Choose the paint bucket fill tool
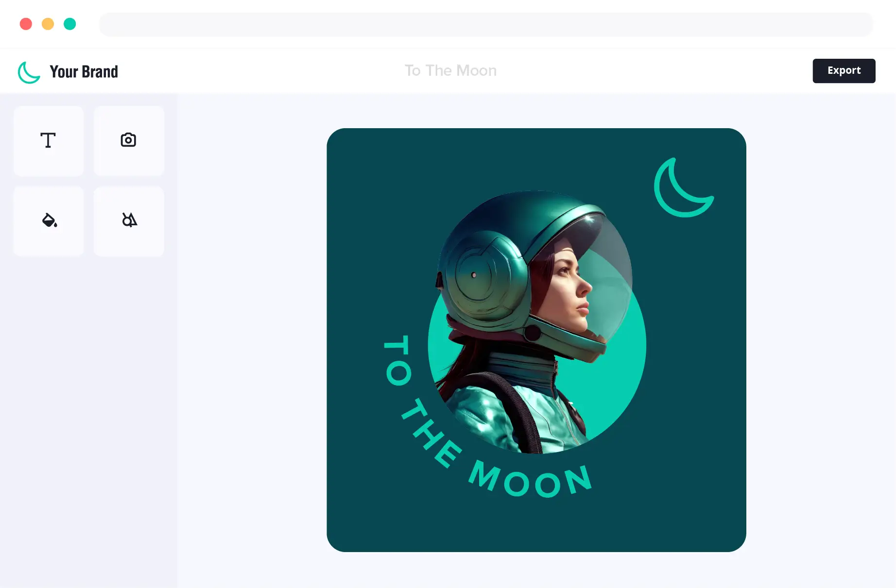 49,221
